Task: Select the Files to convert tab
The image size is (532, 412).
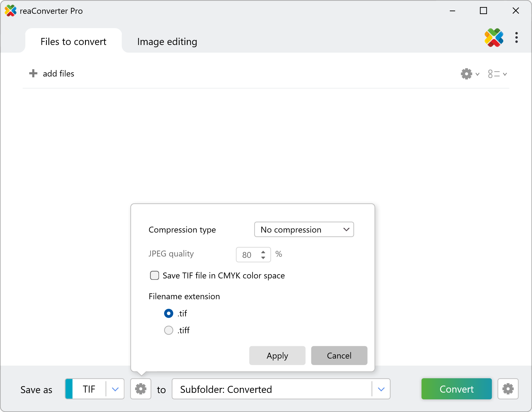Action: (73, 42)
